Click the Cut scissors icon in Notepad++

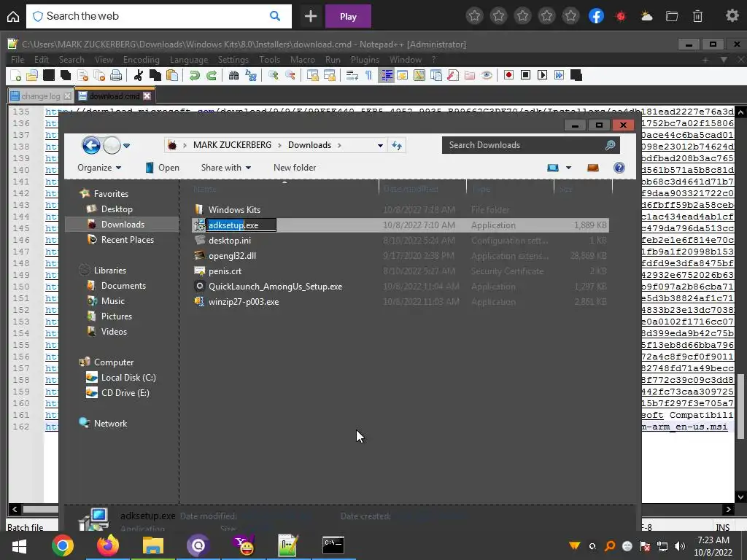[x=139, y=75]
